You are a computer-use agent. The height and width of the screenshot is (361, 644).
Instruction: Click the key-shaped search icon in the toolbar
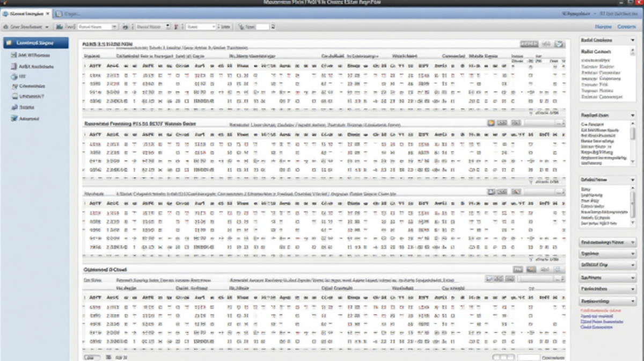[x=242, y=26]
